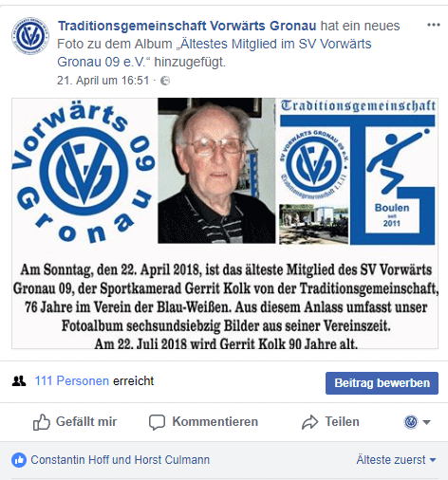448x480 pixels.
Task: Click the page profile logo avatar
Action: click(x=30, y=36)
